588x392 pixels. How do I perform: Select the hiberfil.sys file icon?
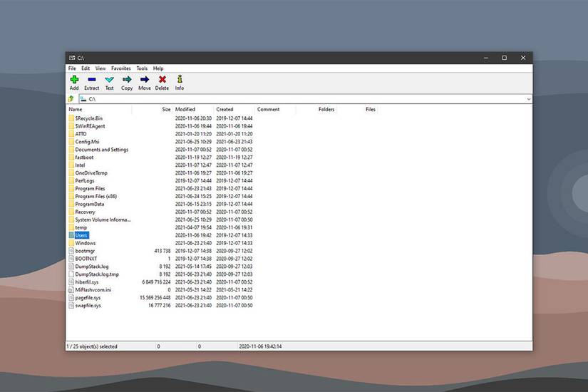coord(71,282)
